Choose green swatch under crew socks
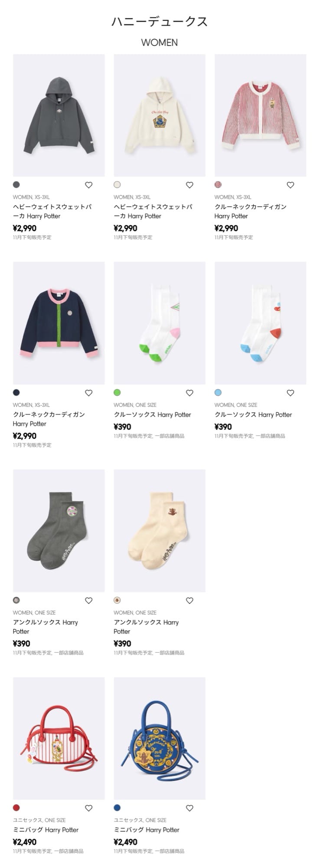 117,393
